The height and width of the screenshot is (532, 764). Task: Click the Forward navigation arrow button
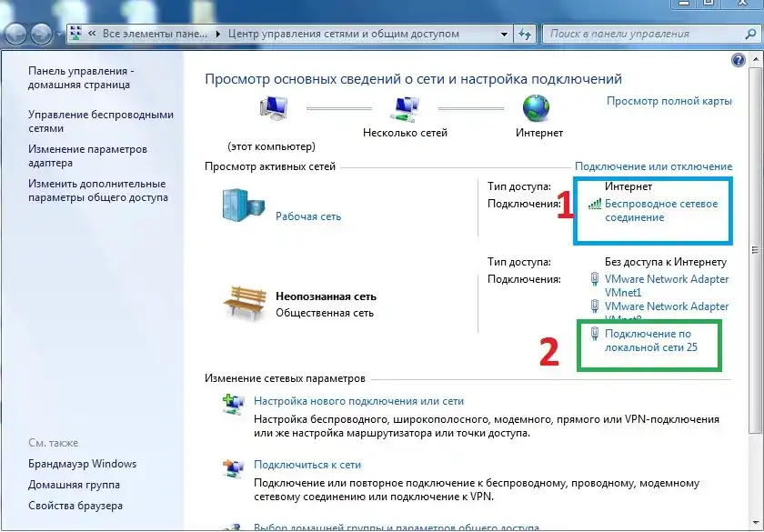click(42, 35)
